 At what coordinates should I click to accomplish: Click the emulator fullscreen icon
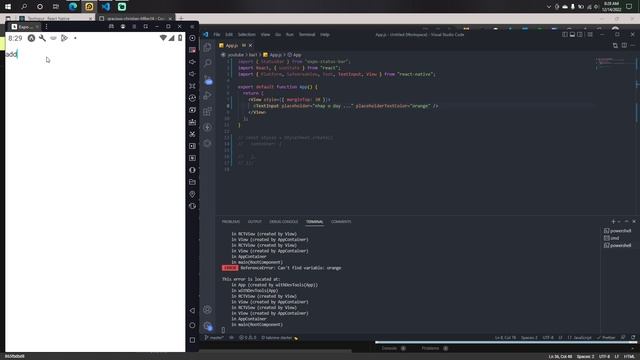[192, 86]
